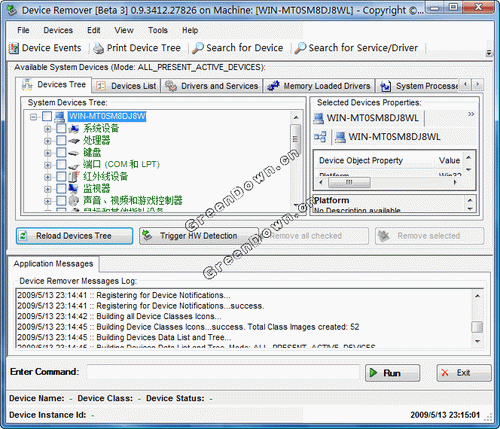Click the 声音、视频和游戏控制器 sound icon
Image resolution: width=500 pixels, height=429 pixels.
[74, 201]
